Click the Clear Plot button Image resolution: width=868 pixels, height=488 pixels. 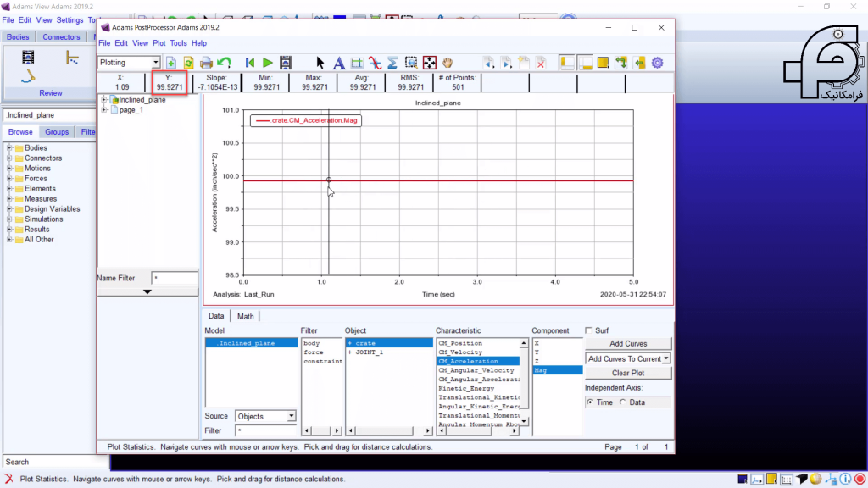pos(628,373)
